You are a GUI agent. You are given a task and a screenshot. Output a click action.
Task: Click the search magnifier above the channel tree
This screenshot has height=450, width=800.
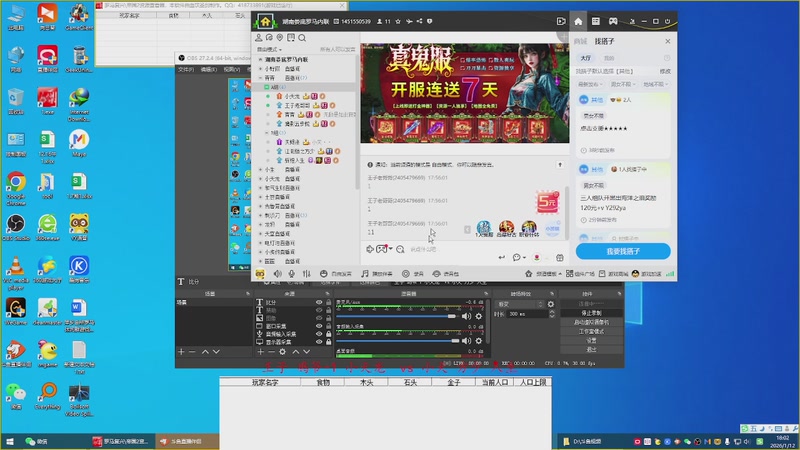(x=302, y=38)
